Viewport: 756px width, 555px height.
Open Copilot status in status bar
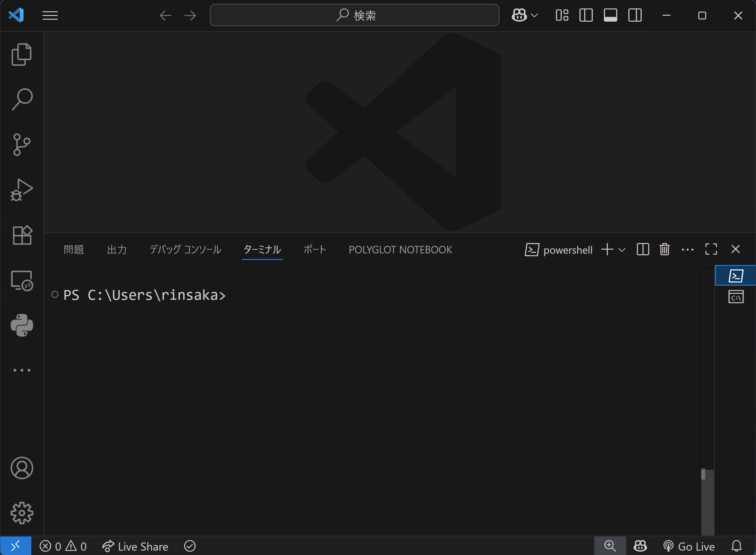(640, 546)
